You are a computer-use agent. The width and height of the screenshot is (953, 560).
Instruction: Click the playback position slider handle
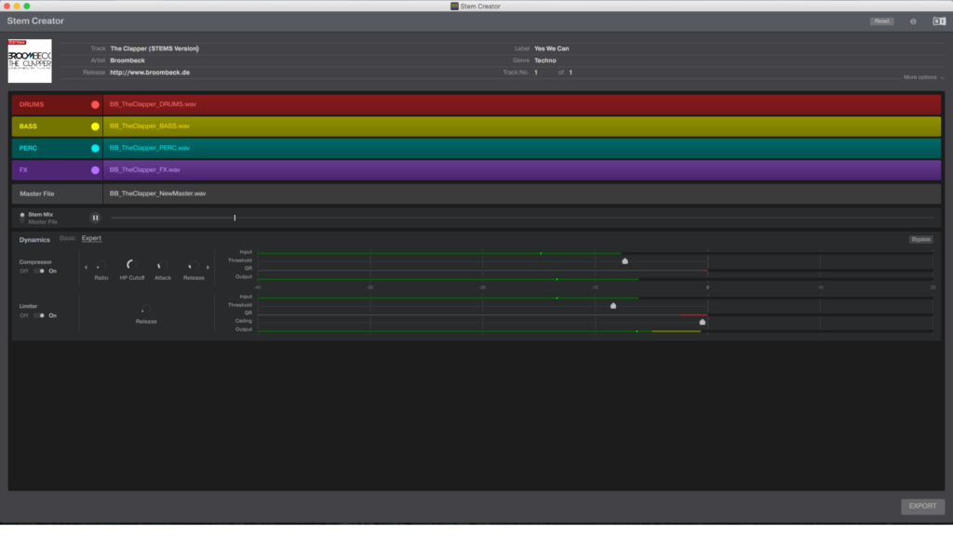pyautogui.click(x=235, y=218)
